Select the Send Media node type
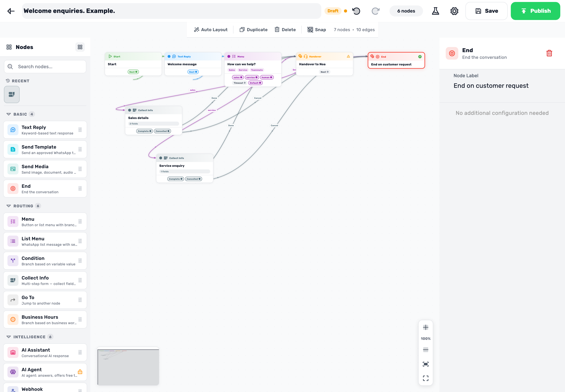This screenshot has width=565, height=392. tap(45, 169)
